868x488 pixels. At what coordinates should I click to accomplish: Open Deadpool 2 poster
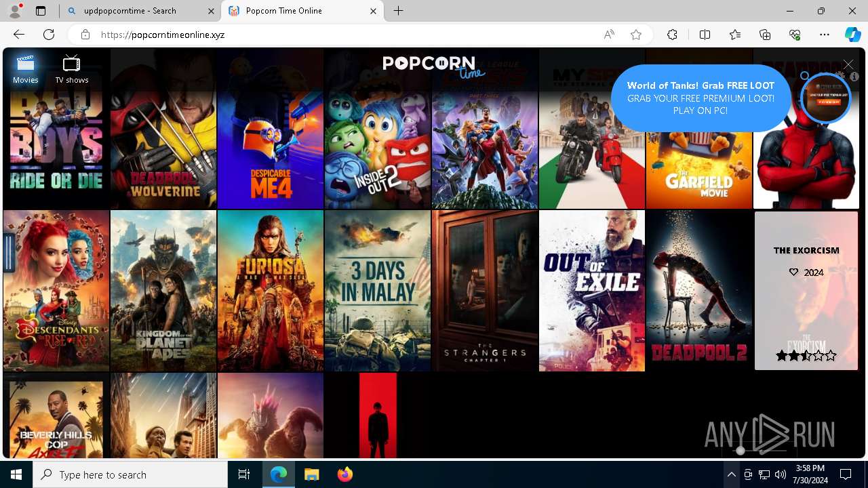(699, 291)
